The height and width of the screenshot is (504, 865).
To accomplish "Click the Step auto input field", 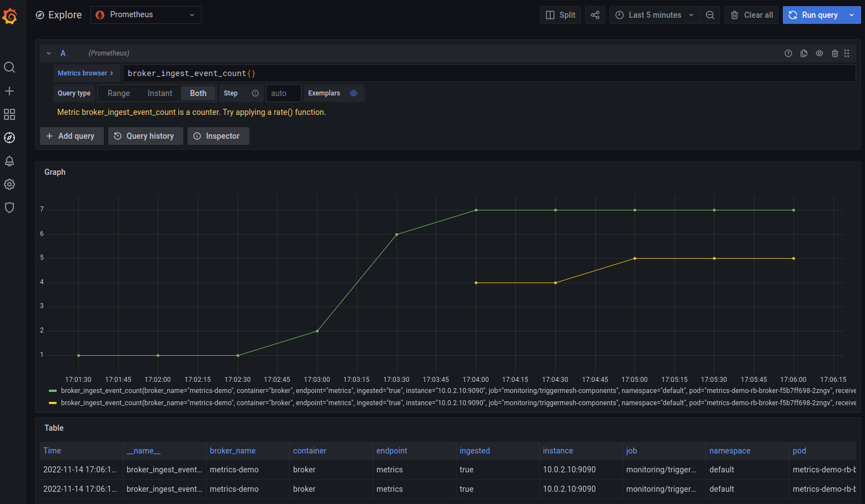I will [283, 93].
